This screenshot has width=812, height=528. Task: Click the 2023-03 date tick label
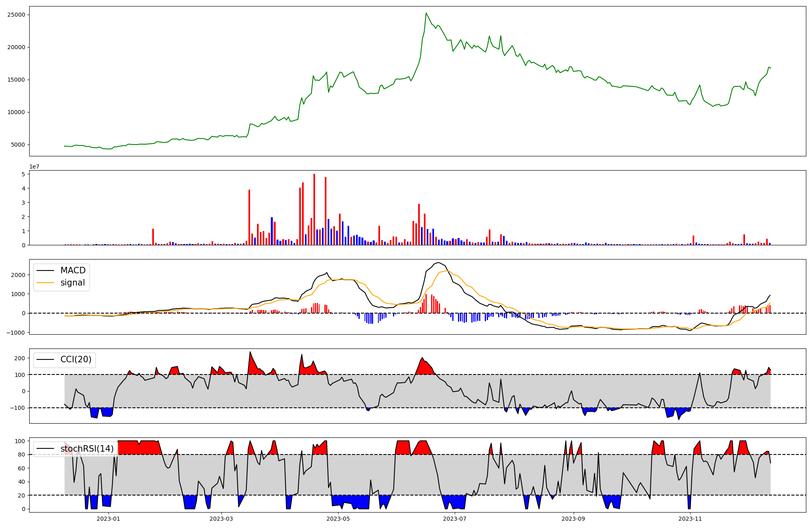221,519
